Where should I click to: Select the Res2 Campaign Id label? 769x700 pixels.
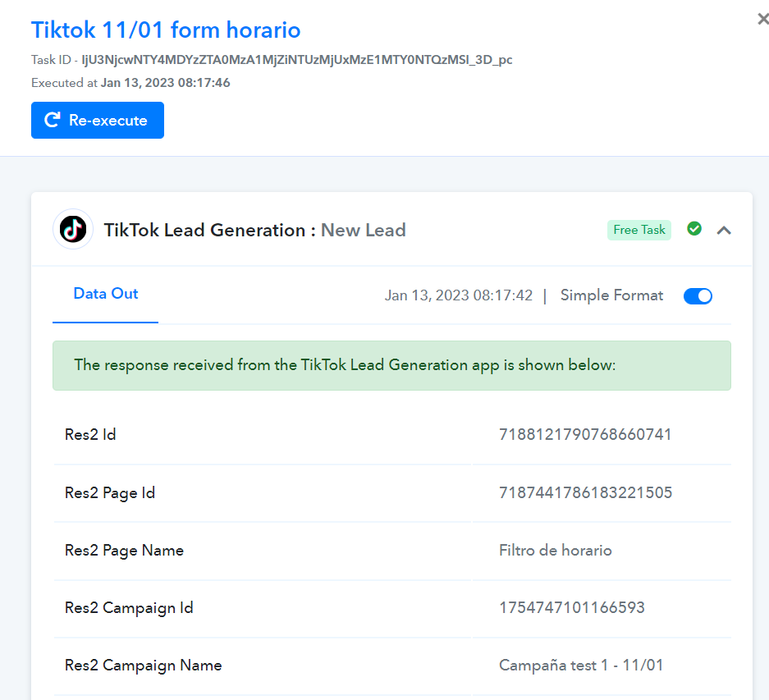coord(129,608)
